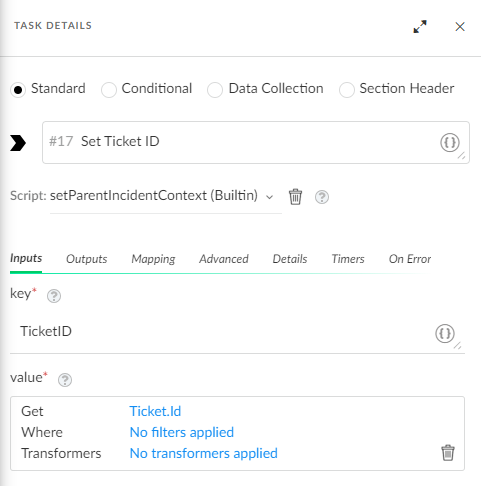Click the No filters applied link
This screenshot has height=486, width=481.
pos(182,432)
